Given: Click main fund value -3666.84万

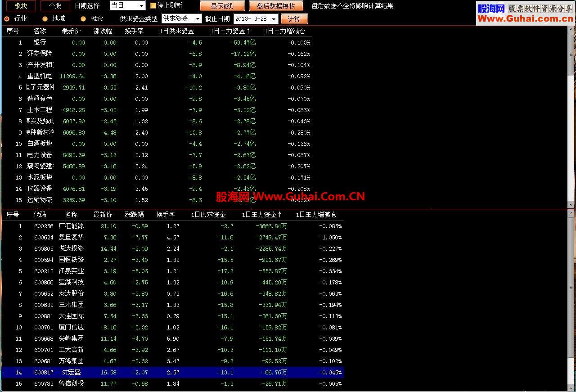Looking at the screenshot, I should click(271, 226).
